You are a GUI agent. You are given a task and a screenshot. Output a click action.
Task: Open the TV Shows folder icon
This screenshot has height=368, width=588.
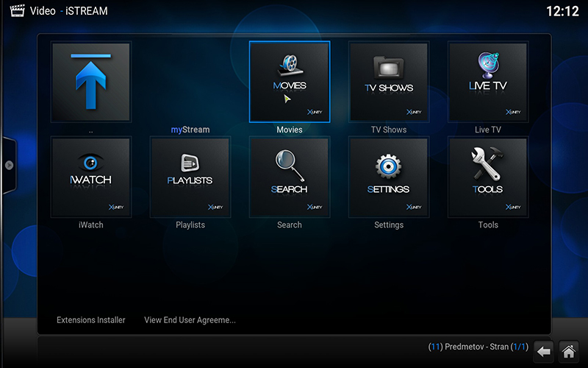coord(389,81)
